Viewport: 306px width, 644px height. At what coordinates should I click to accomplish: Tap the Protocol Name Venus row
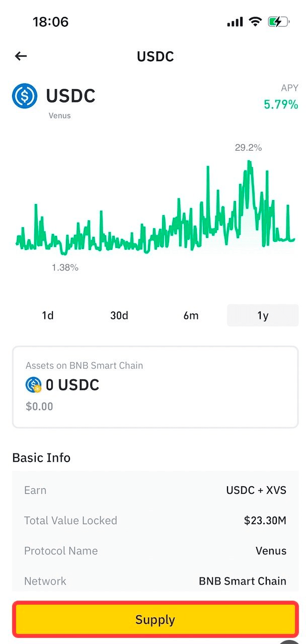[155, 551]
